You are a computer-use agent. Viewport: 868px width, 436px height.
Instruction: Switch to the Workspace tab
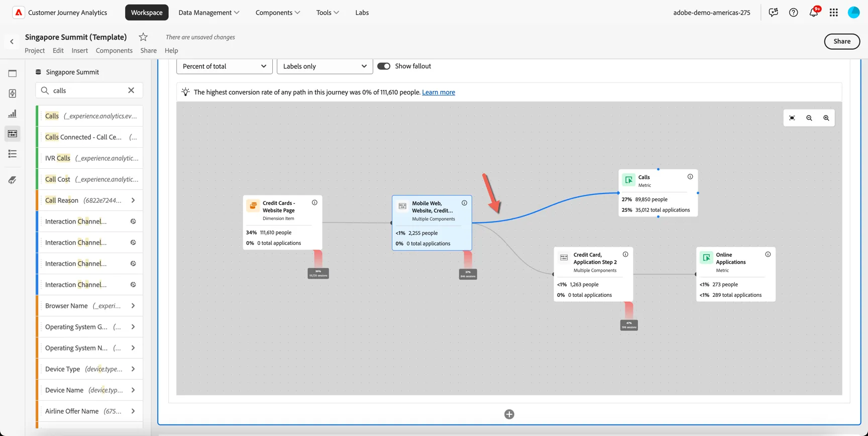pyautogui.click(x=147, y=13)
